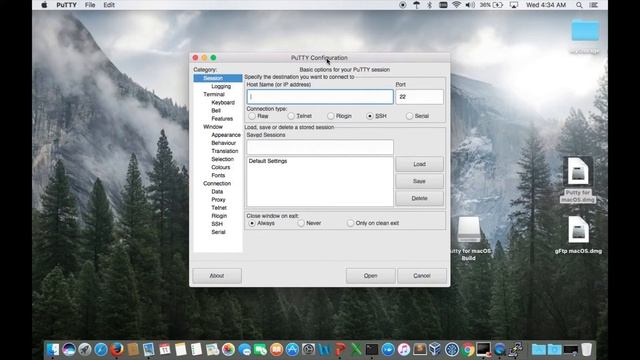Image resolution: width=640 pixels, height=360 pixels.
Task: Open the File menu
Action: [x=90, y=5]
